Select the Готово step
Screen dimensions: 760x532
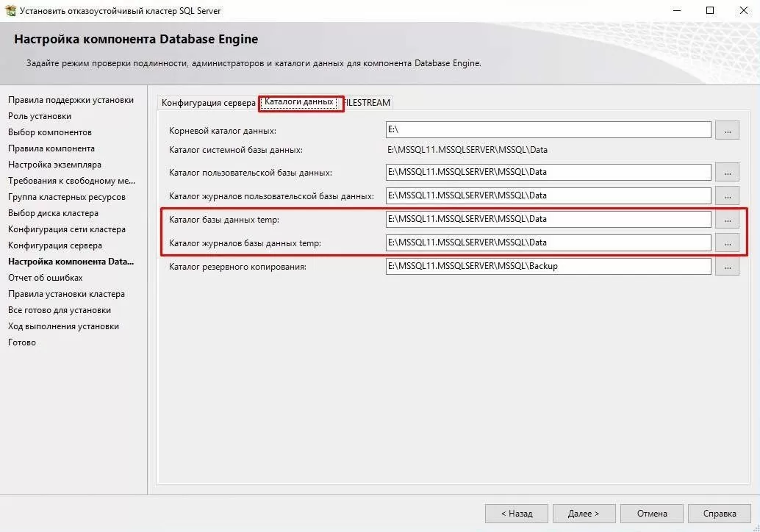tap(22, 342)
